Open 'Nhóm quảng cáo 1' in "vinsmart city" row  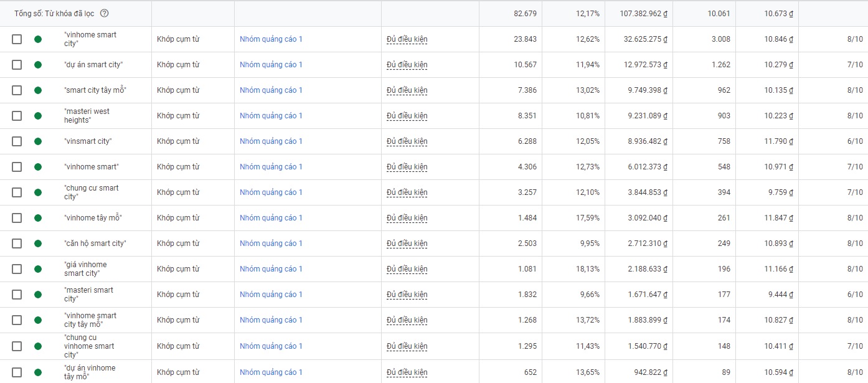click(x=271, y=141)
